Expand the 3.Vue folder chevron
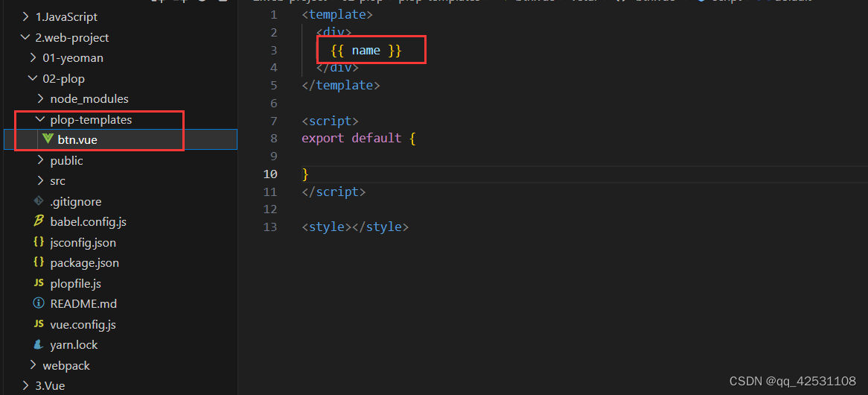 tap(25, 385)
